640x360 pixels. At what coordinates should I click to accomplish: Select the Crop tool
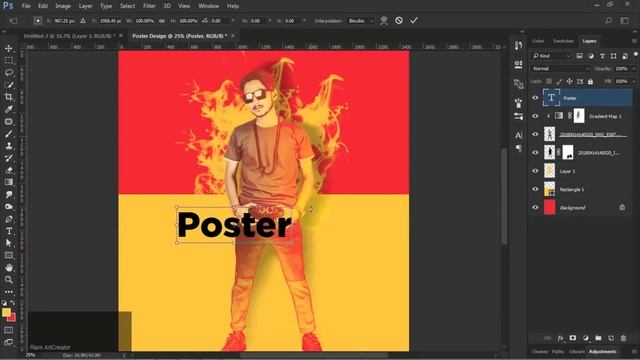pos(9,97)
